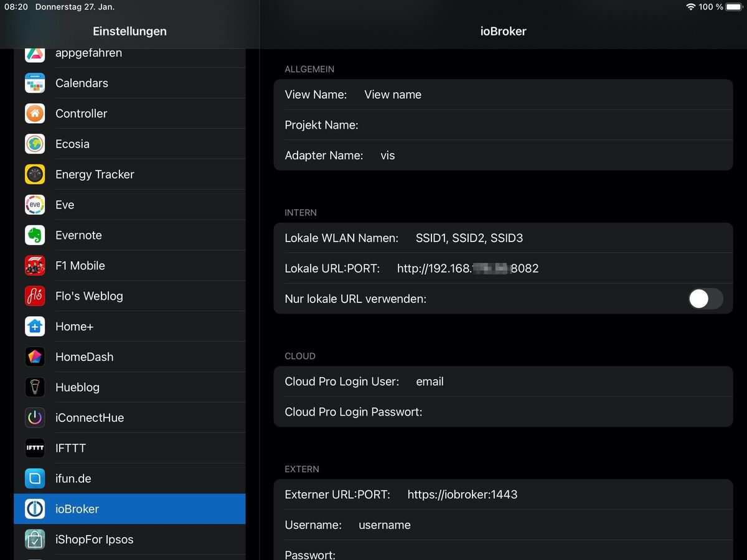The height and width of the screenshot is (560, 747).
Task: Click the INTERN section header
Action: coord(301,213)
